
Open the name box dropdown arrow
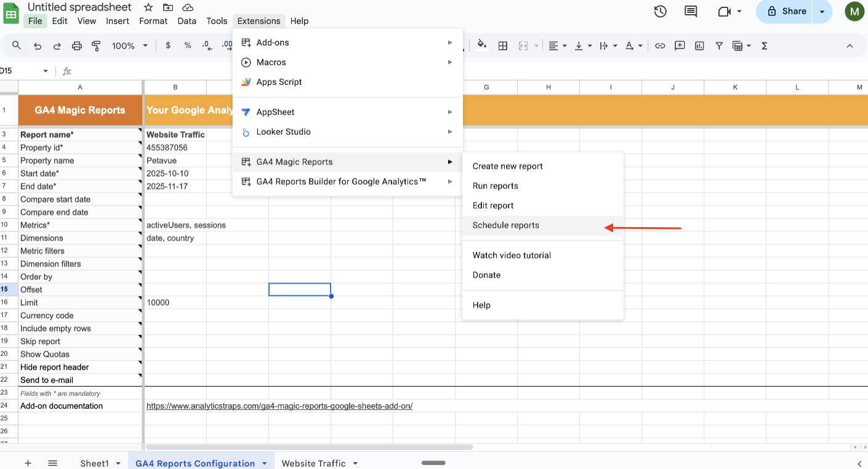(46, 71)
